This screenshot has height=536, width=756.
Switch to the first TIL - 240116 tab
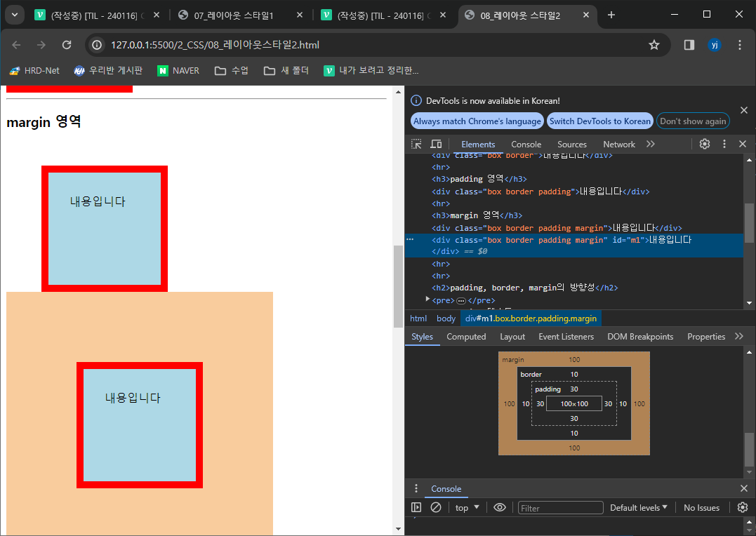(89, 15)
